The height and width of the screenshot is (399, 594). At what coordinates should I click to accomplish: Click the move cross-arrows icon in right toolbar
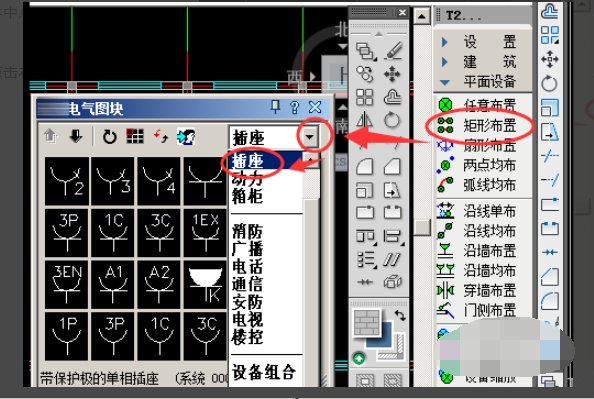point(550,59)
